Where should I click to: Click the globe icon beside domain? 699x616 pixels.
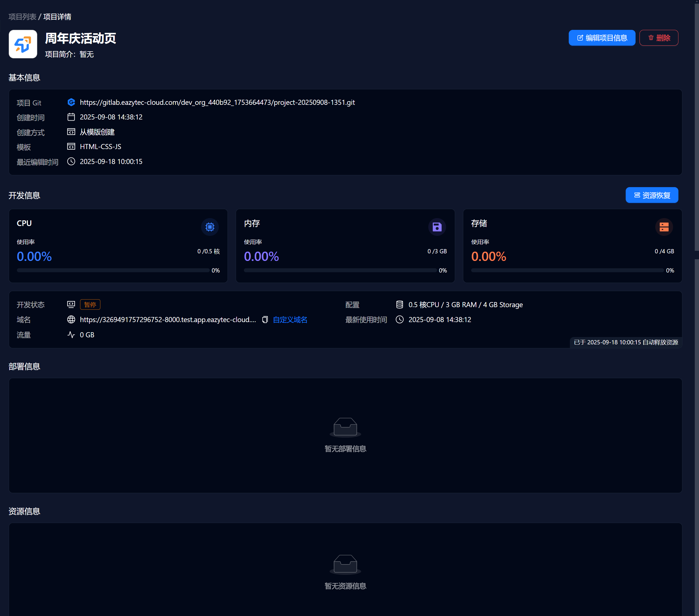[x=71, y=320]
